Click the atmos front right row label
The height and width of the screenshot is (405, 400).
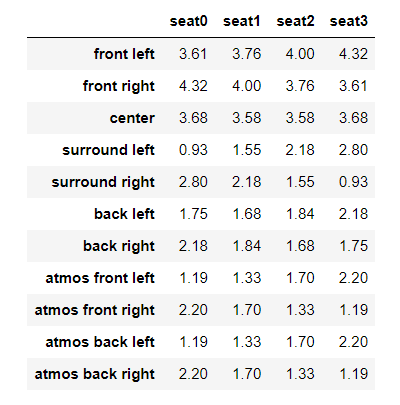[x=95, y=310]
